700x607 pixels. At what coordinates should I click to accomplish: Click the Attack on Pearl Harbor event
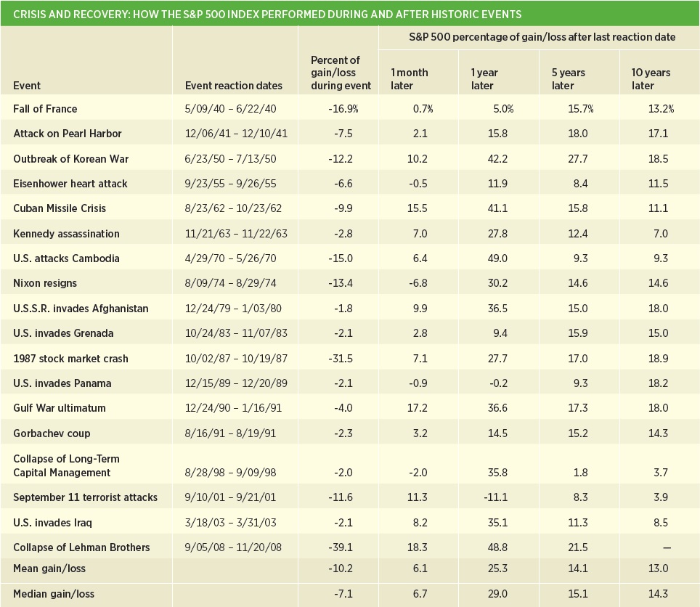[68, 134]
